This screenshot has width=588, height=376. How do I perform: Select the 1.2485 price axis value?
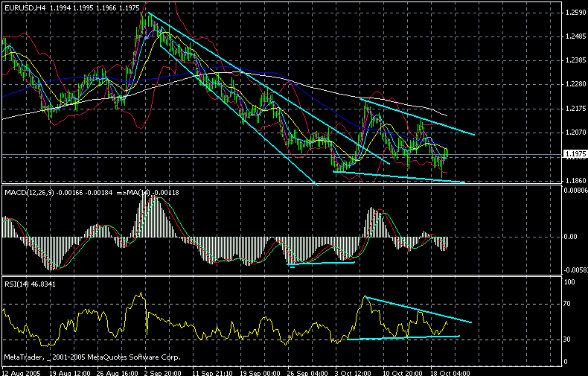(575, 36)
